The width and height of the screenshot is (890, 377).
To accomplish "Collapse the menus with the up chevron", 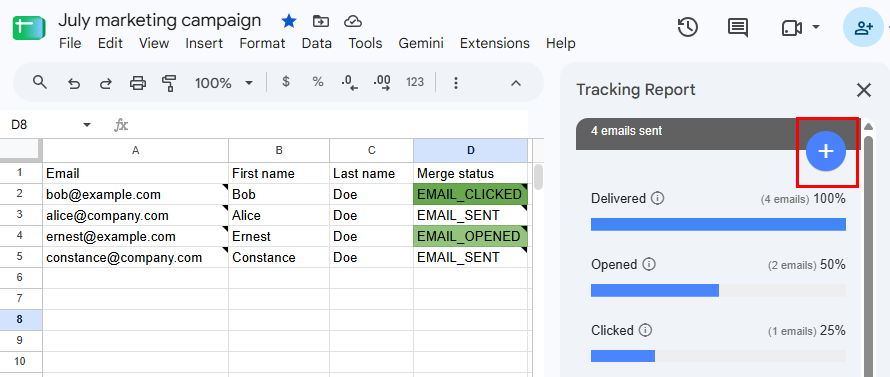I will (x=515, y=83).
